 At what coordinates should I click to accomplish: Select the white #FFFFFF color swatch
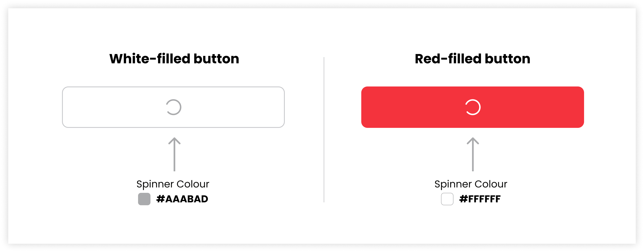447,199
